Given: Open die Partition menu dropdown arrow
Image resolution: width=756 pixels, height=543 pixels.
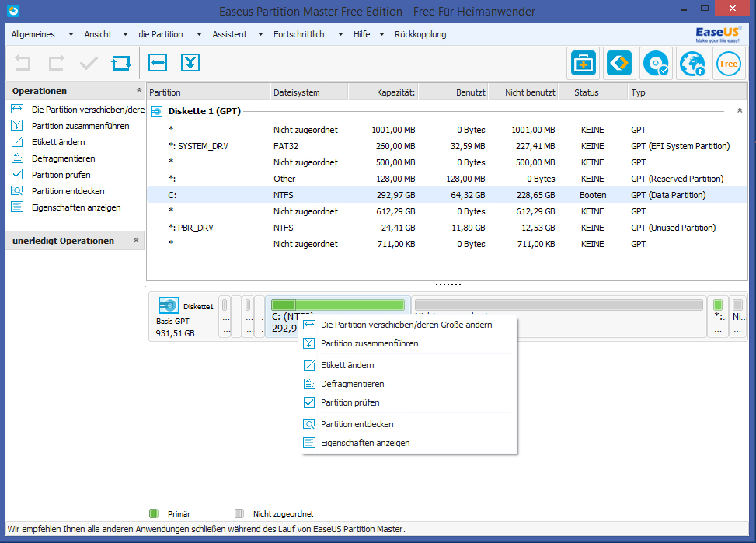Looking at the screenshot, I should (x=199, y=34).
